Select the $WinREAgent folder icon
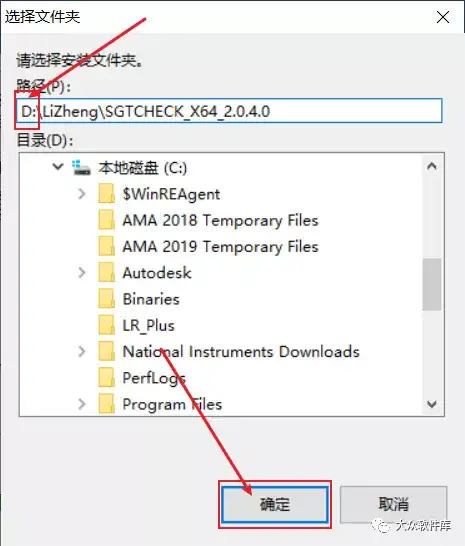The height and width of the screenshot is (546, 465). [107, 194]
